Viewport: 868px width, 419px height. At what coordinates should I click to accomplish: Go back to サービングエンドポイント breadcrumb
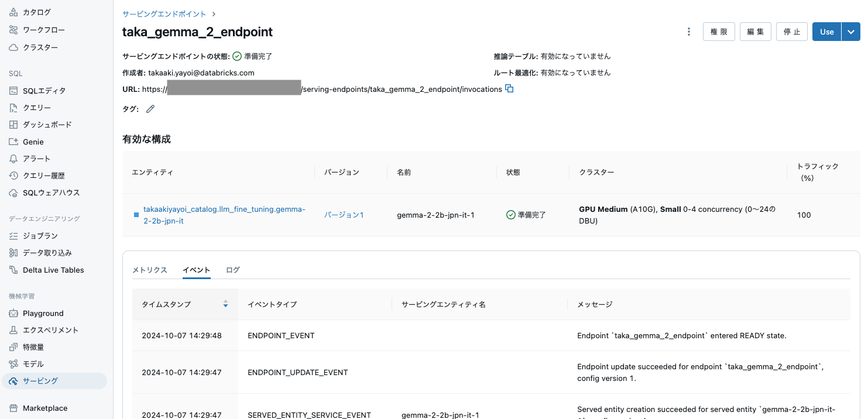[x=164, y=13]
